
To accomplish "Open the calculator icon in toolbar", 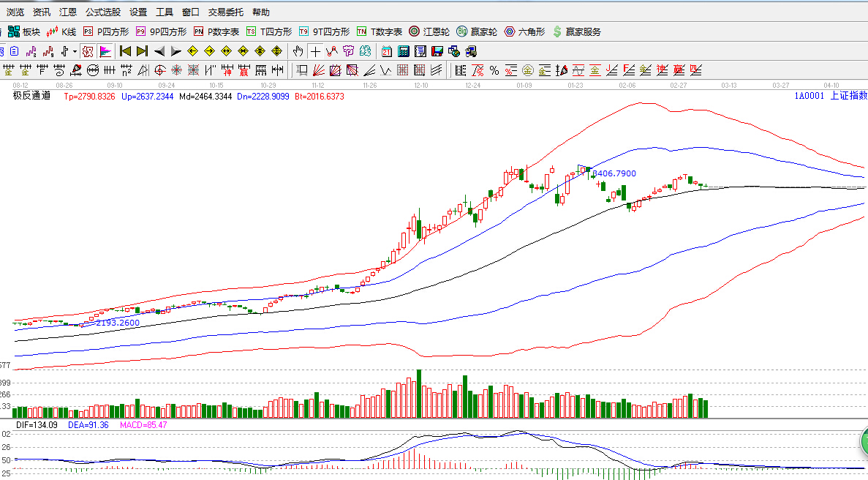I will 403,51.
